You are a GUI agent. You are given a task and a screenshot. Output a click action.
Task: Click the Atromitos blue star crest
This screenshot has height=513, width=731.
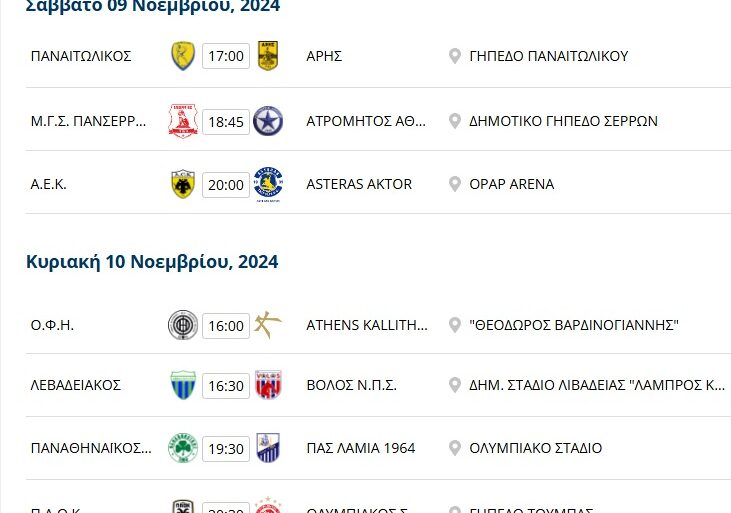tap(267, 121)
